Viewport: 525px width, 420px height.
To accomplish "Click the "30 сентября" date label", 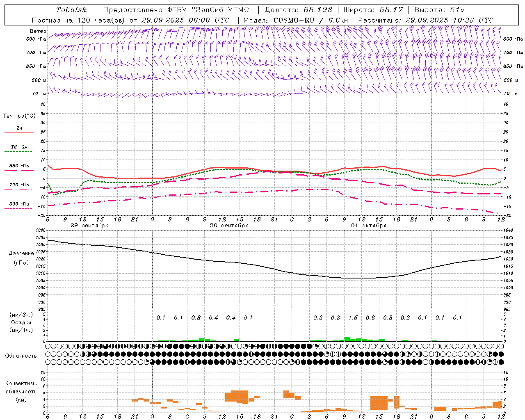I will (229, 226).
